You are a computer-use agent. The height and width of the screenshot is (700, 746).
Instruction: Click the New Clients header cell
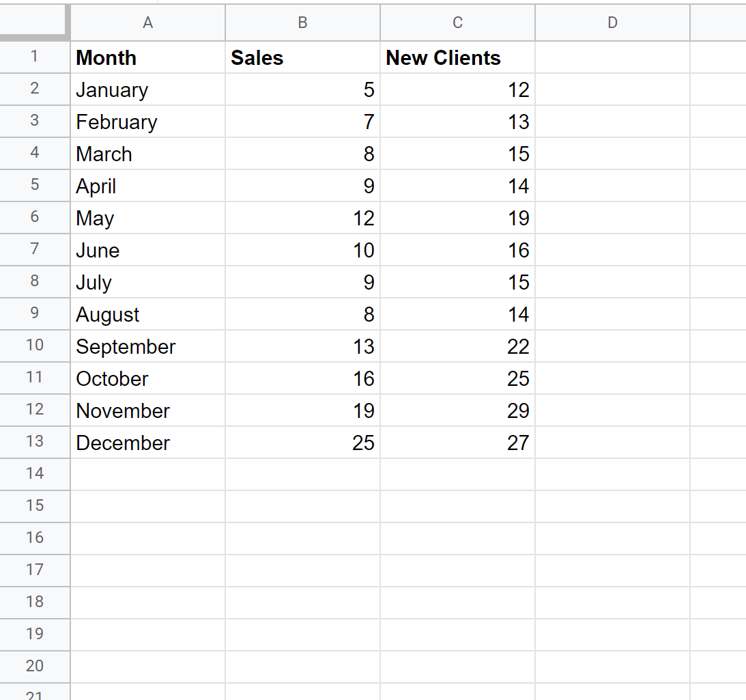click(457, 57)
